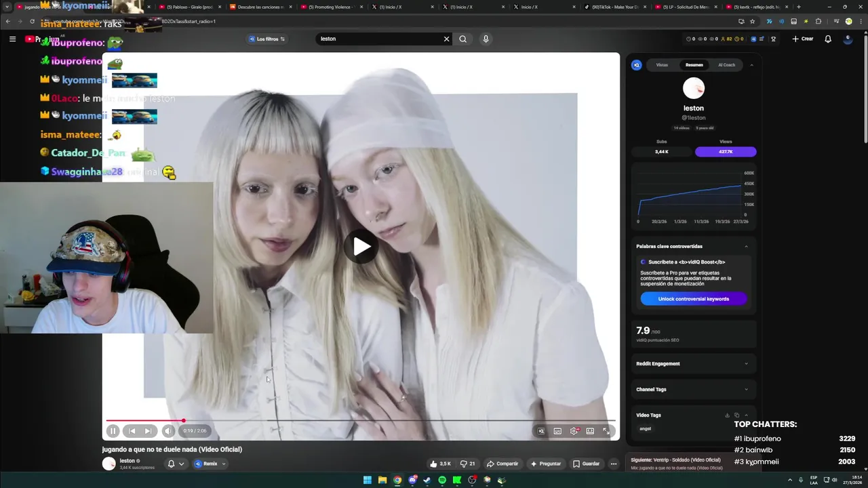This screenshot has height=488, width=868.
Task: Go back in the browser
Action: [7, 21]
